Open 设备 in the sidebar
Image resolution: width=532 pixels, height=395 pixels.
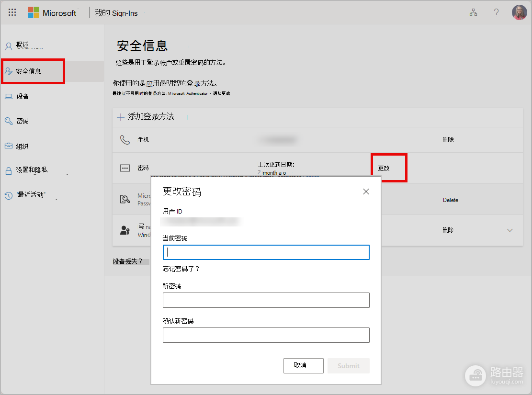[23, 96]
